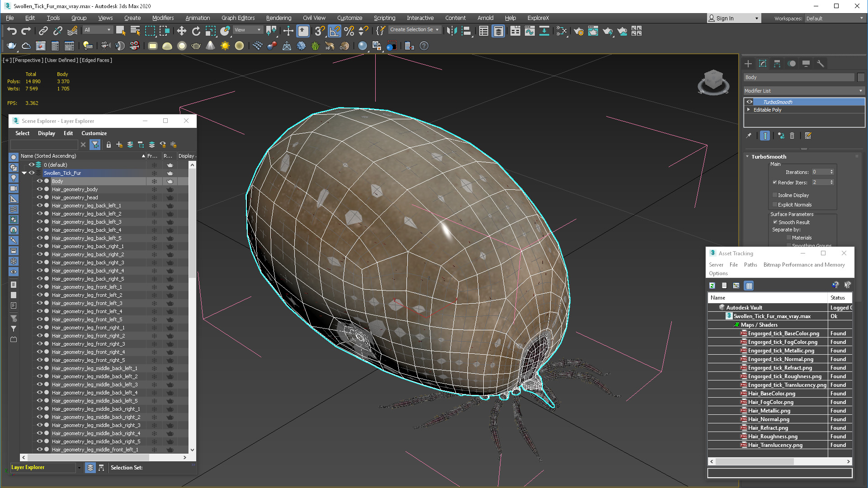Click the Name column header in Asset Tracking
This screenshot has width=868, height=488.
click(767, 298)
